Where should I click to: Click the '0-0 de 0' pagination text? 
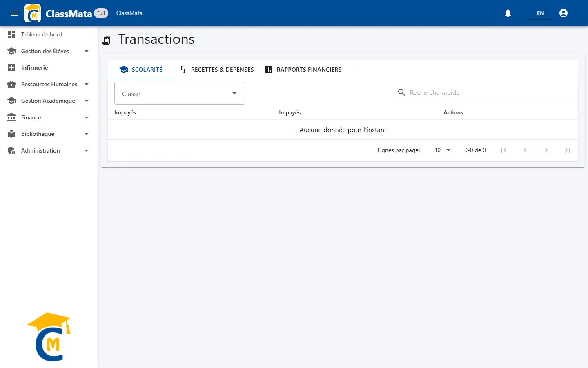[475, 150]
